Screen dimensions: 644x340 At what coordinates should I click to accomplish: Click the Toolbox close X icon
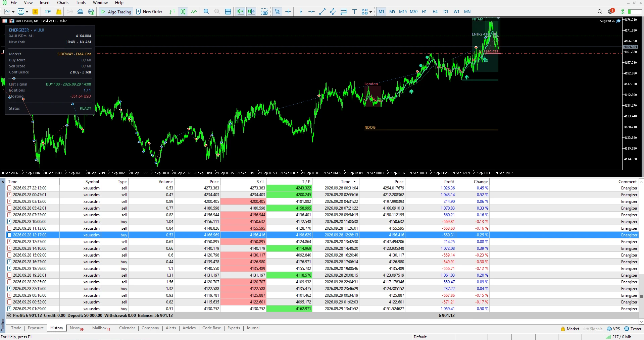(x=3, y=182)
